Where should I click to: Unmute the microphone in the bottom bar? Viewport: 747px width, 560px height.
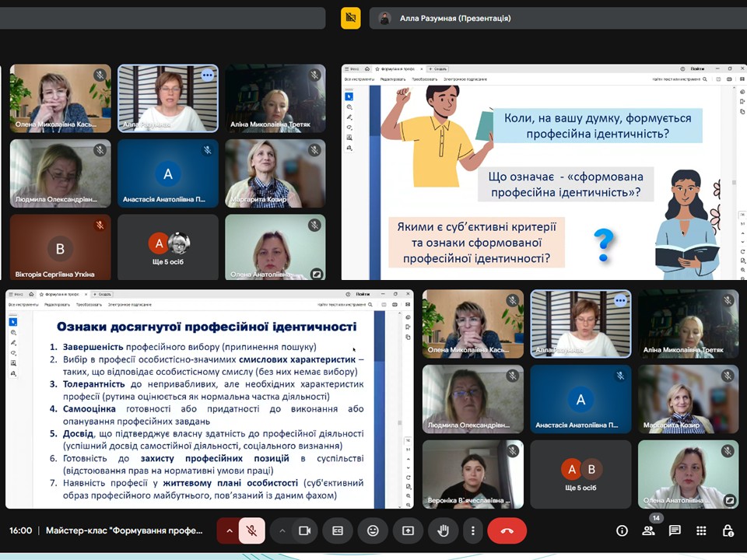click(x=251, y=530)
